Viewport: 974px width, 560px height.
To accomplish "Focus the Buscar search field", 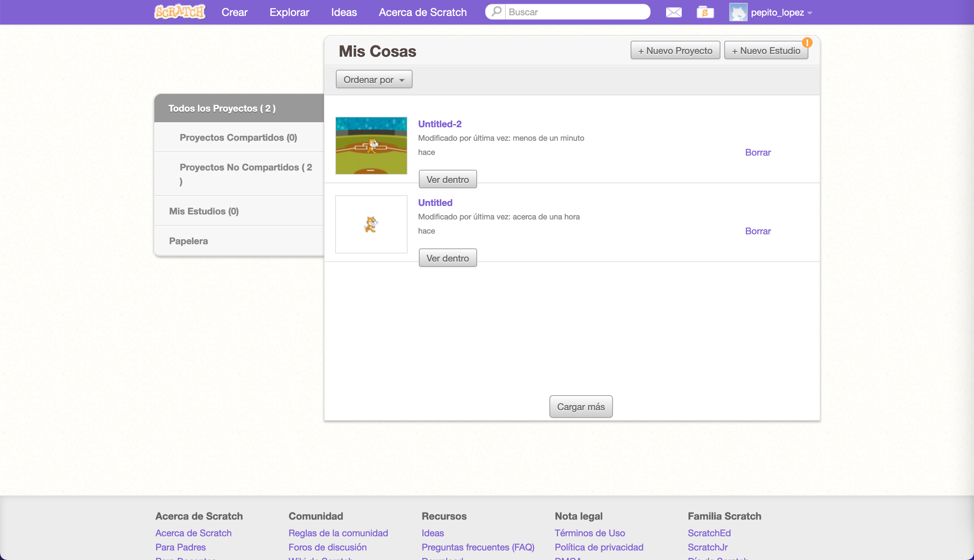I will point(576,12).
